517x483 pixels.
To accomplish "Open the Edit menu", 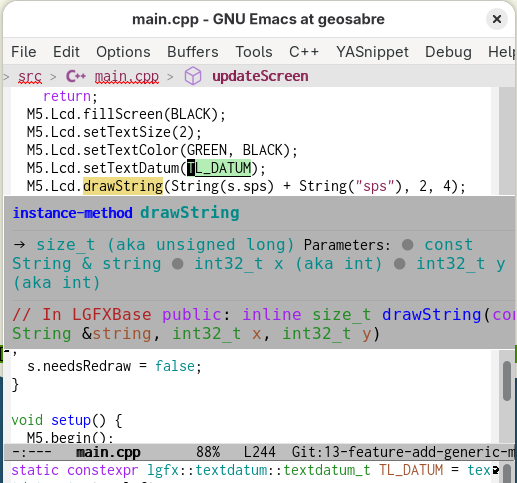I will [x=66, y=52].
